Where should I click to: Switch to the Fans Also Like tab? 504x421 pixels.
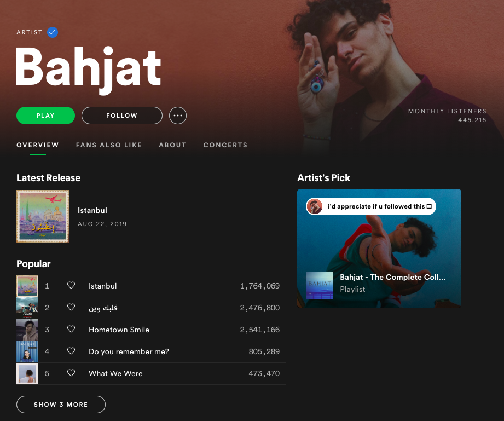point(109,145)
